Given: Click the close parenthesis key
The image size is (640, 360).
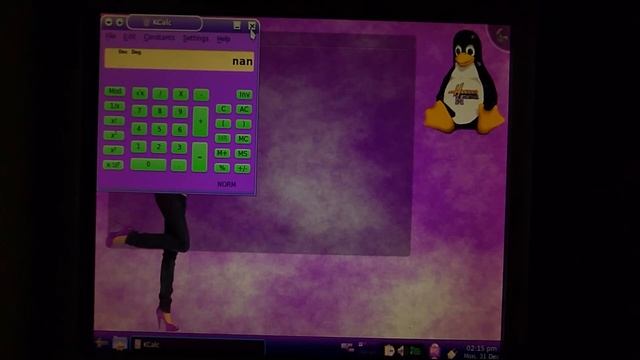Looking at the screenshot, I should tap(243, 124).
